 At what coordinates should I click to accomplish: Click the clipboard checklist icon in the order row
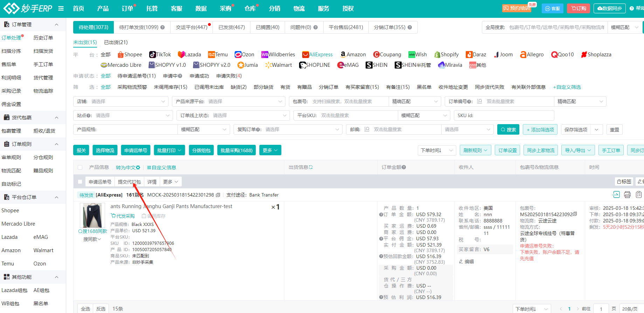click(639, 195)
